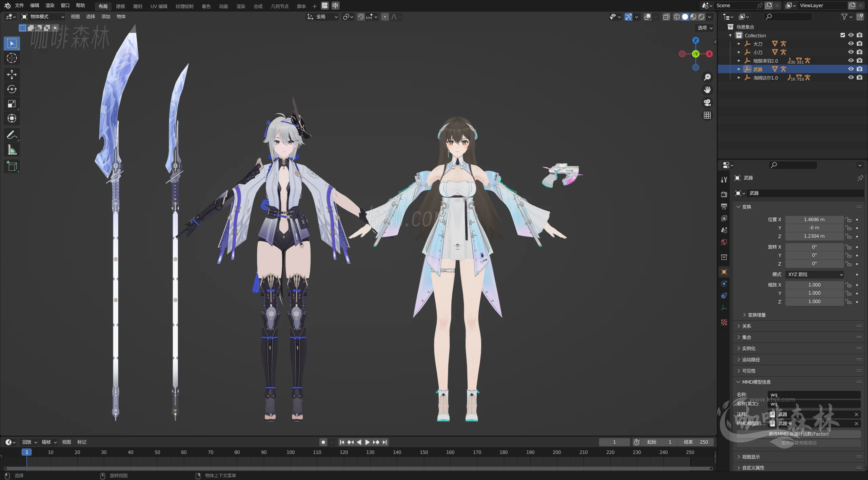
Task: Select the Scale tool
Action: point(12,104)
